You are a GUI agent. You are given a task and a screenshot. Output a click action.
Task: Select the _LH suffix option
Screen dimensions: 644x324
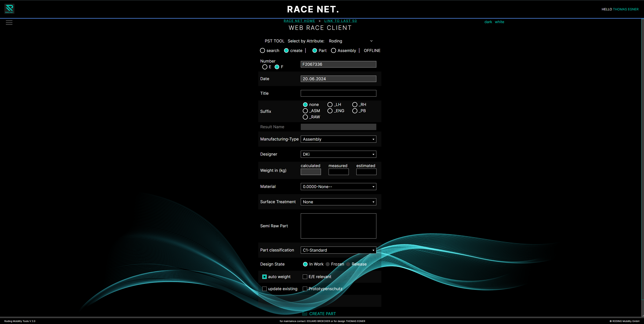pyautogui.click(x=330, y=105)
